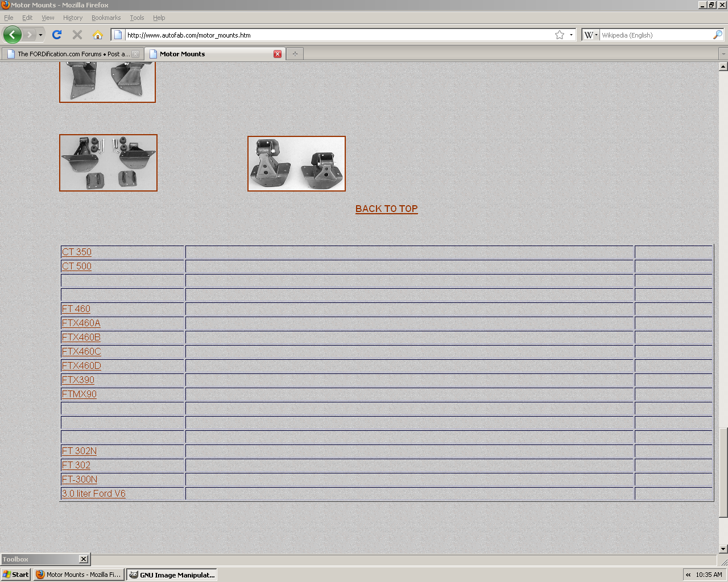Image resolution: width=728 pixels, height=582 pixels.
Task: Close the Toolbox panel
Action: [83, 559]
